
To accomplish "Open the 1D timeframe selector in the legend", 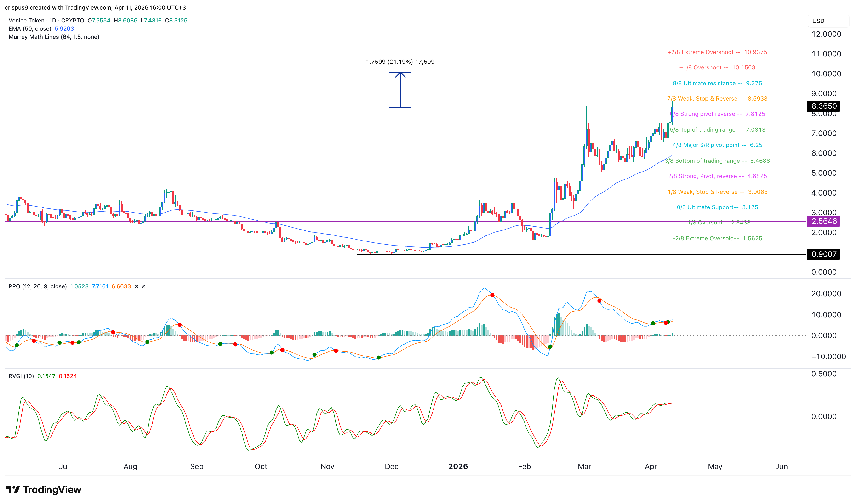I will (53, 20).
